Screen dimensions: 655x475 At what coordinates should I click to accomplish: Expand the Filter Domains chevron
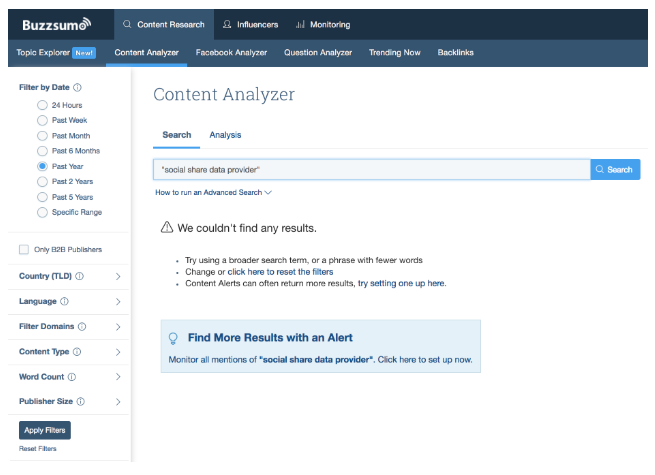(118, 327)
